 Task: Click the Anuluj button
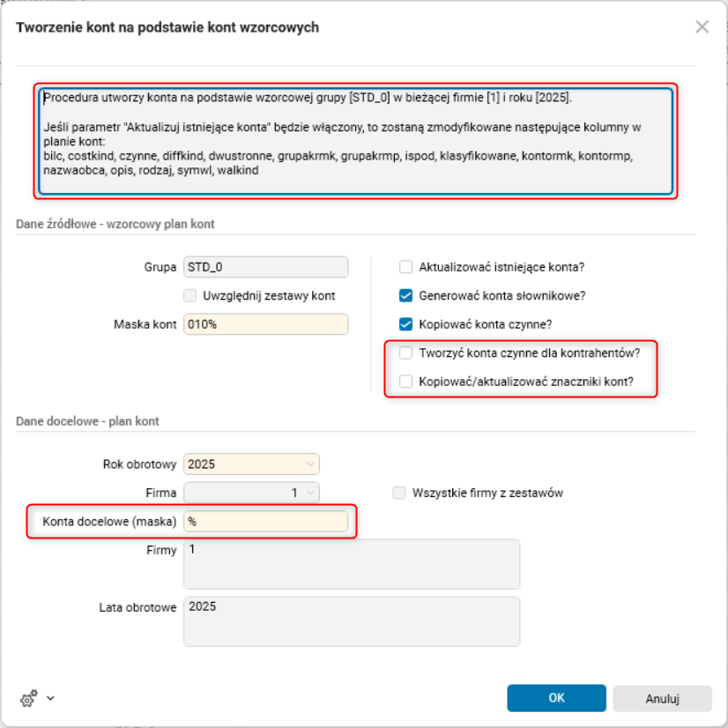click(662, 698)
